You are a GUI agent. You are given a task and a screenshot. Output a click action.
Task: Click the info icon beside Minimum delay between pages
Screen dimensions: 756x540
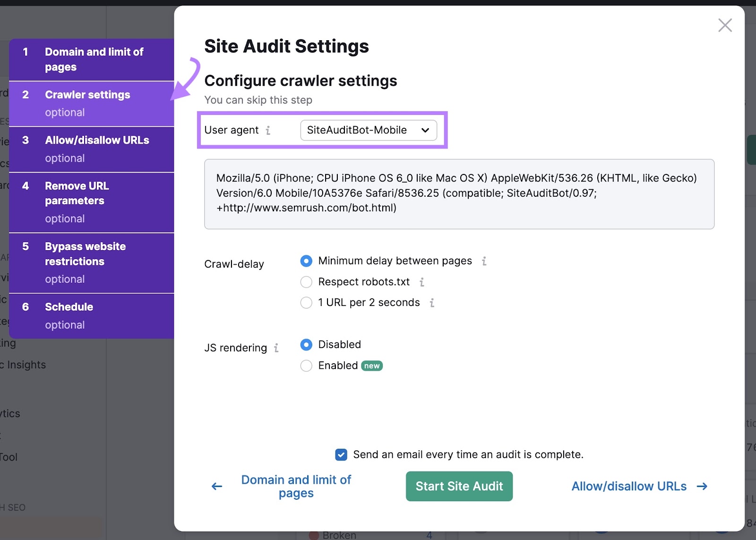(484, 261)
